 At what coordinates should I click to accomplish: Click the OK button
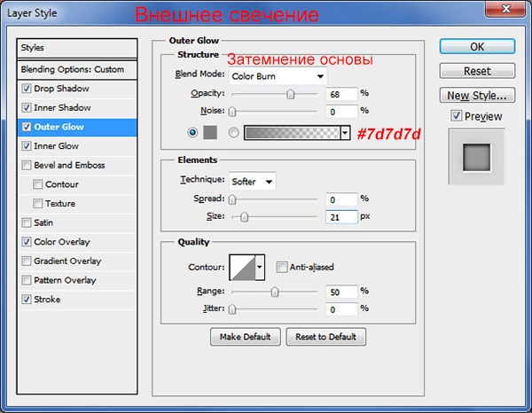[477, 46]
